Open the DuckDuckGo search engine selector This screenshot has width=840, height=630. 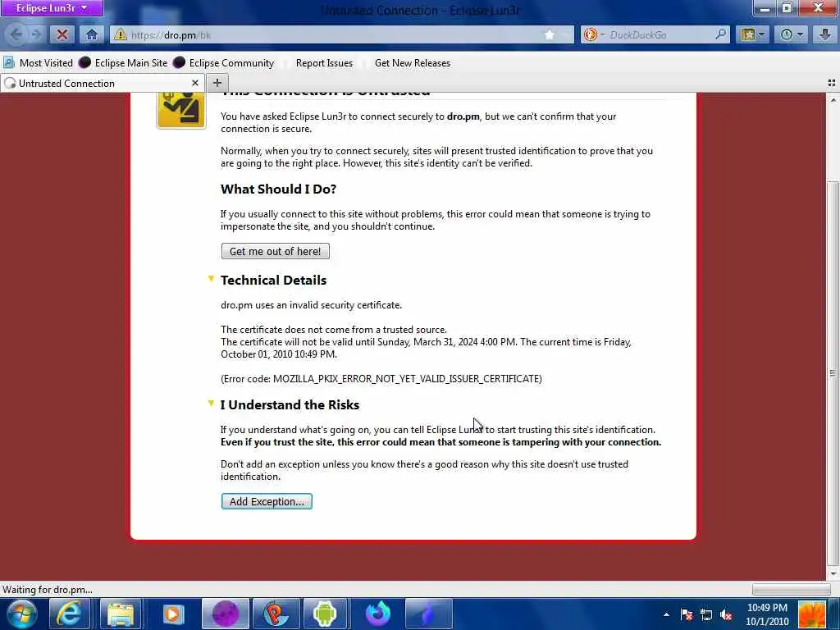594,34
